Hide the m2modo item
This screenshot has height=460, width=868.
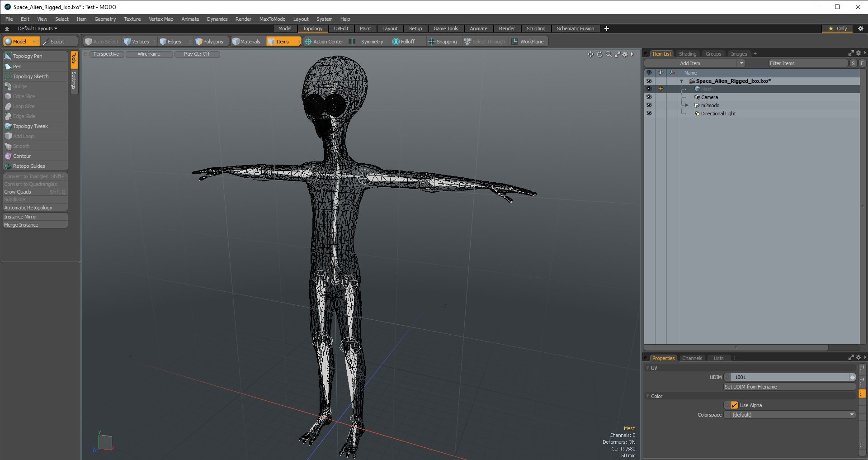coord(649,105)
